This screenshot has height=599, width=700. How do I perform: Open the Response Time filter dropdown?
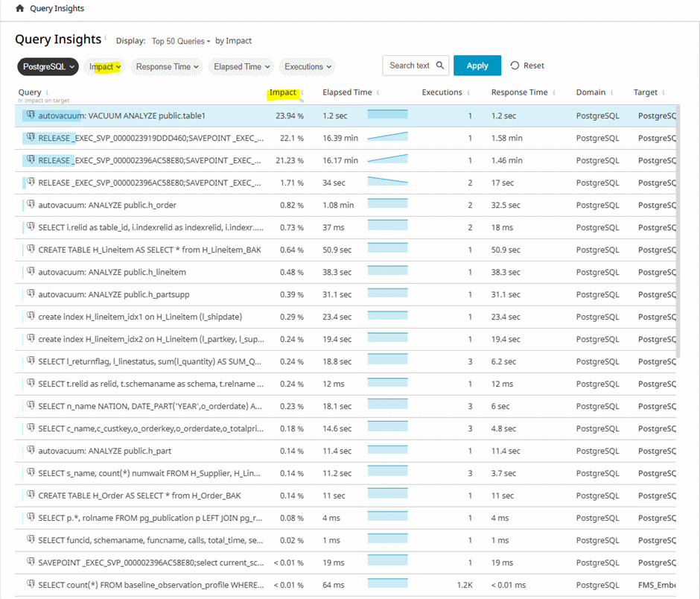pyautogui.click(x=167, y=66)
